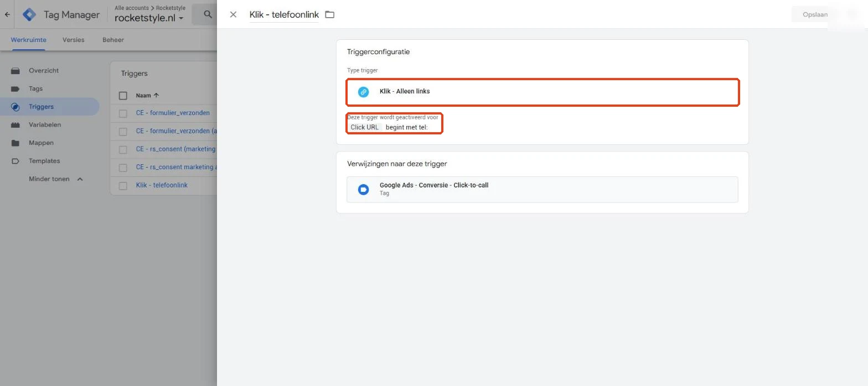This screenshot has height=386, width=868.
Task: Open the rocketstyle.nl container dropdown
Action: (149, 18)
